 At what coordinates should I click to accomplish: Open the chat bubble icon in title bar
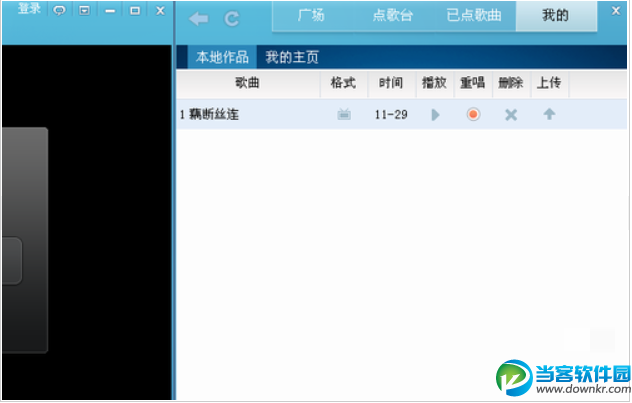point(60,10)
